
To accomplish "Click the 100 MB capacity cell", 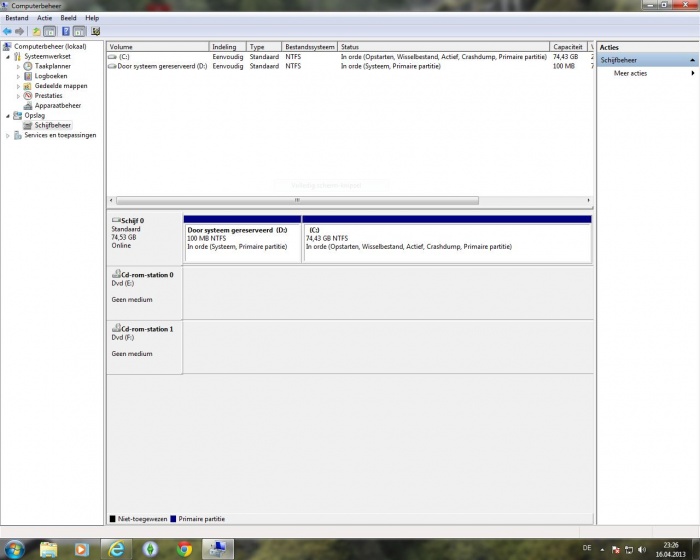I will 564,66.
